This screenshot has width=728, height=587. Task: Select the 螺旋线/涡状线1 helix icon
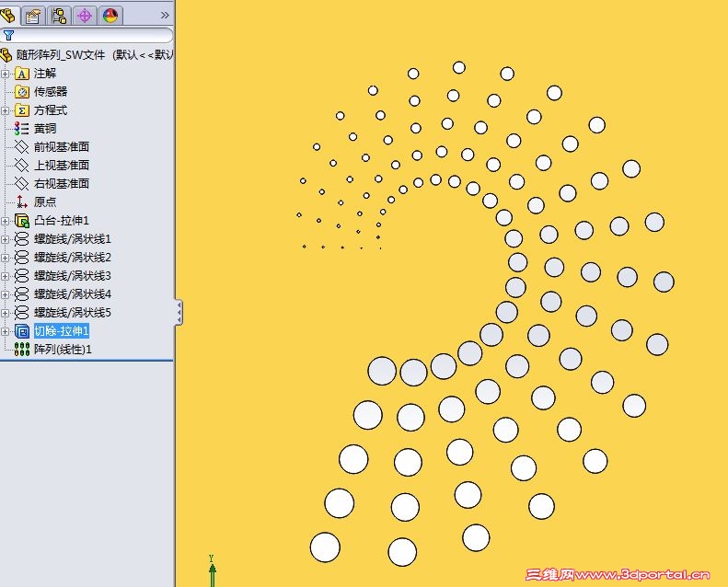[x=22, y=239]
